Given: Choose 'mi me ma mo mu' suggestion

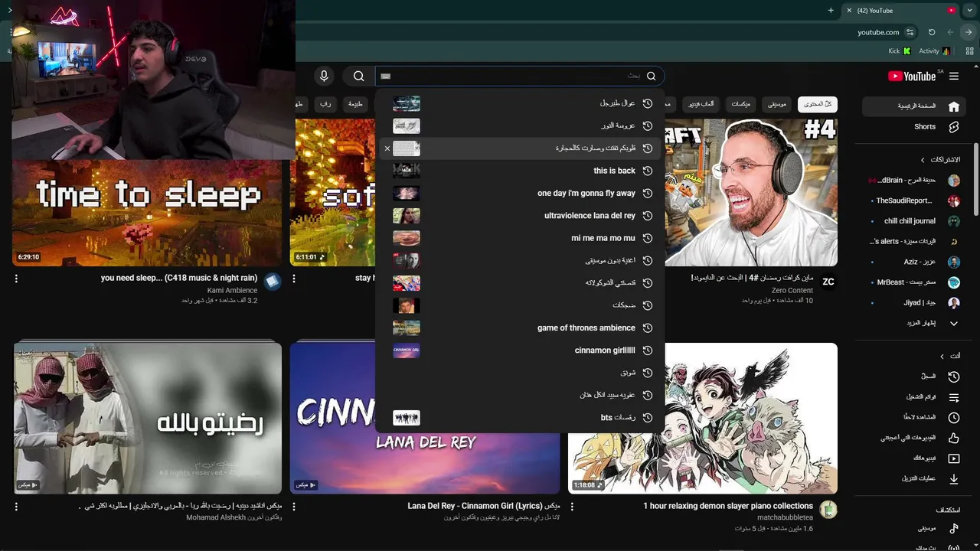Looking at the screenshot, I should click(x=519, y=238).
